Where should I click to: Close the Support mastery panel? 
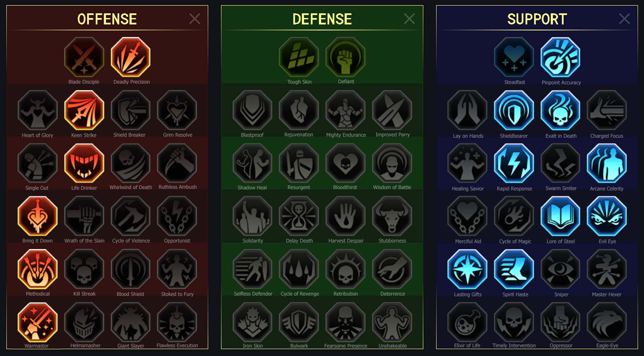click(x=624, y=19)
